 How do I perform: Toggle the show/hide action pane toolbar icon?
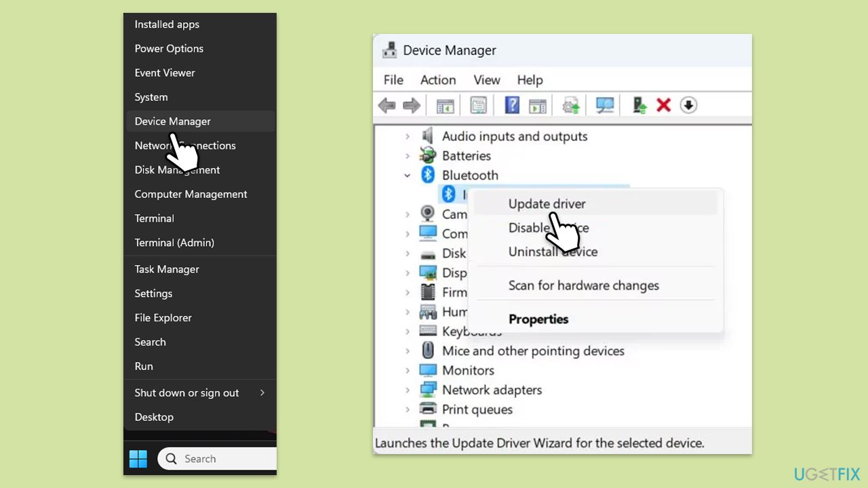point(538,105)
